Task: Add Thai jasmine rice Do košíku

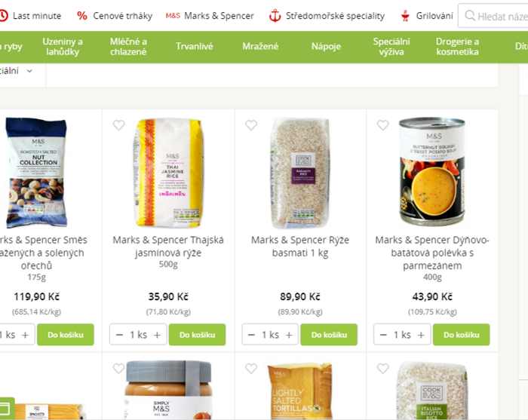Action: [x=197, y=335]
